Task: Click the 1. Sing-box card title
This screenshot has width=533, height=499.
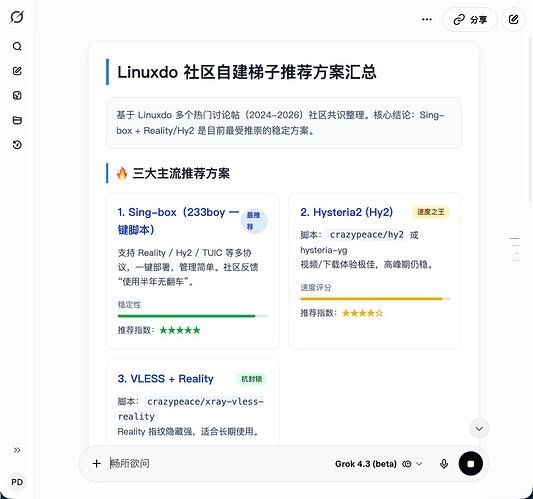Action: click(x=178, y=221)
